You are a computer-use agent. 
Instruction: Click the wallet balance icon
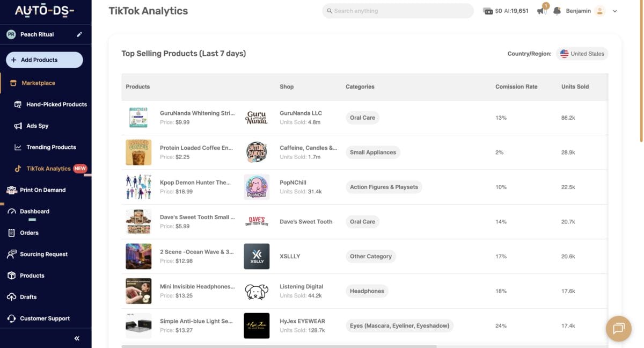[488, 10]
